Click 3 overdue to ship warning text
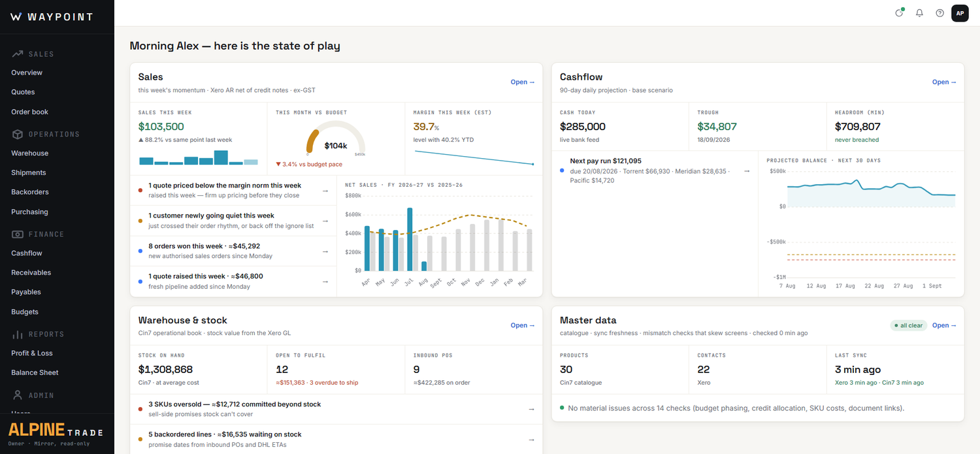The height and width of the screenshot is (454, 980). pos(334,383)
